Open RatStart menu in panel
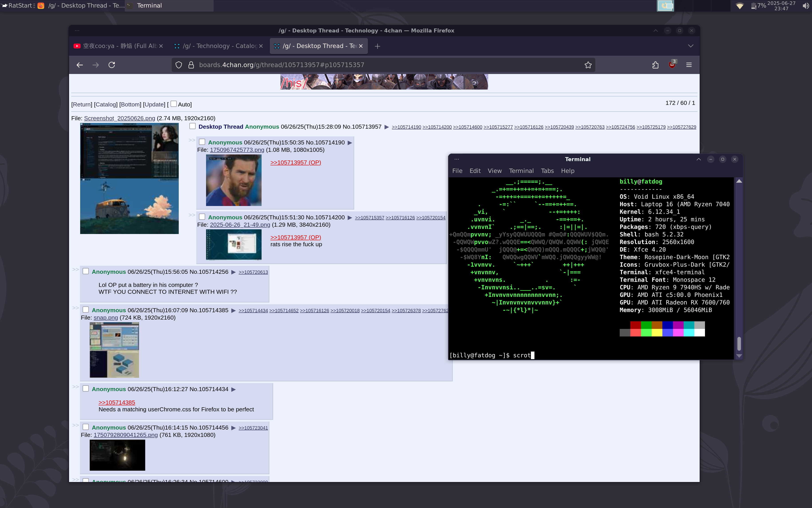Image resolution: width=812 pixels, height=508 pixels. tap(18, 5)
